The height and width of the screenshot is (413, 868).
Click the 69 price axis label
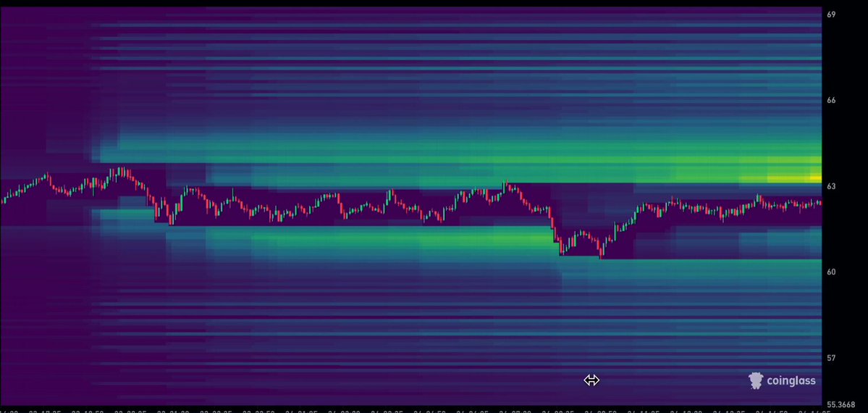(831, 14)
